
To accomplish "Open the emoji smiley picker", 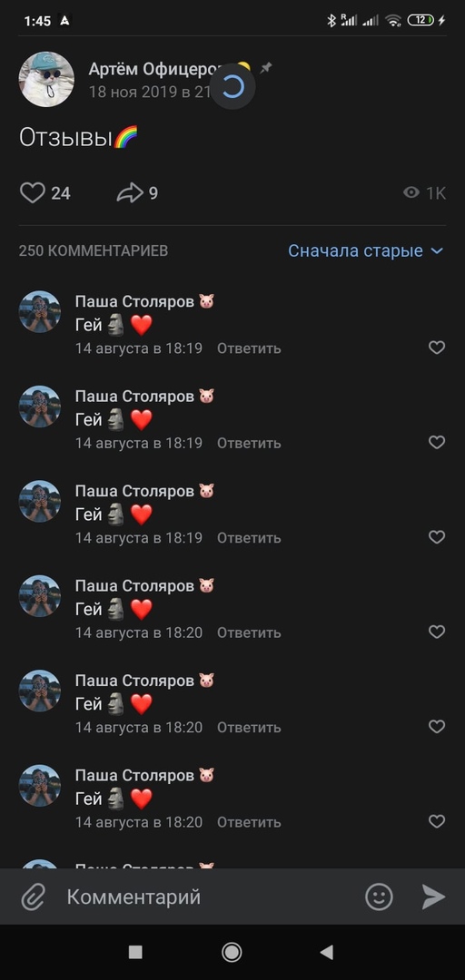I will [x=379, y=897].
